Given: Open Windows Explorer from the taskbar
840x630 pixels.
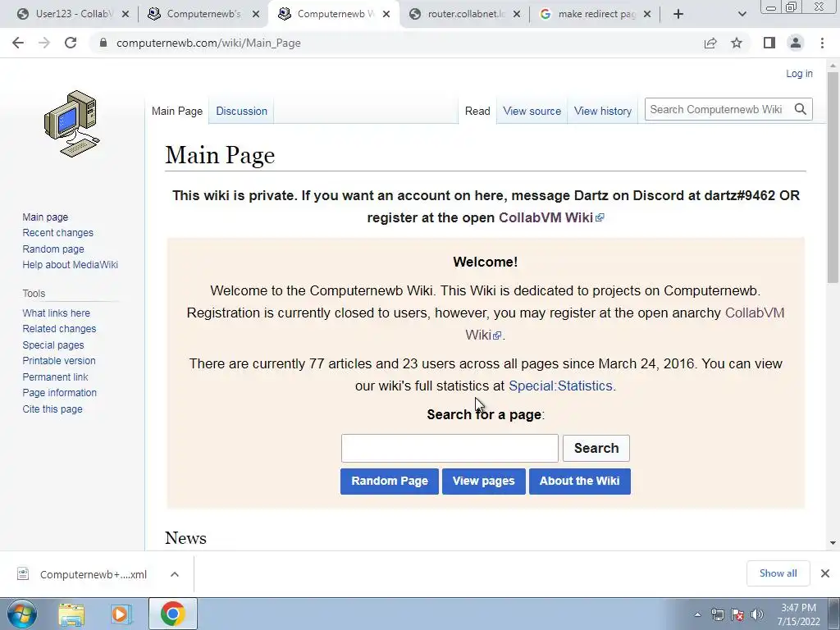Looking at the screenshot, I should click(71, 614).
